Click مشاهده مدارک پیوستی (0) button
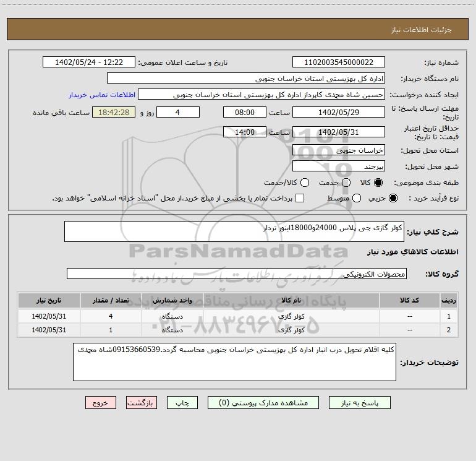 263,403
